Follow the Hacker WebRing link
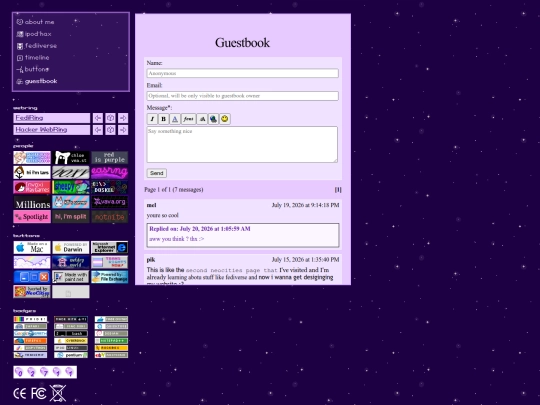Image resolution: width=540 pixels, height=405 pixels. (41, 130)
